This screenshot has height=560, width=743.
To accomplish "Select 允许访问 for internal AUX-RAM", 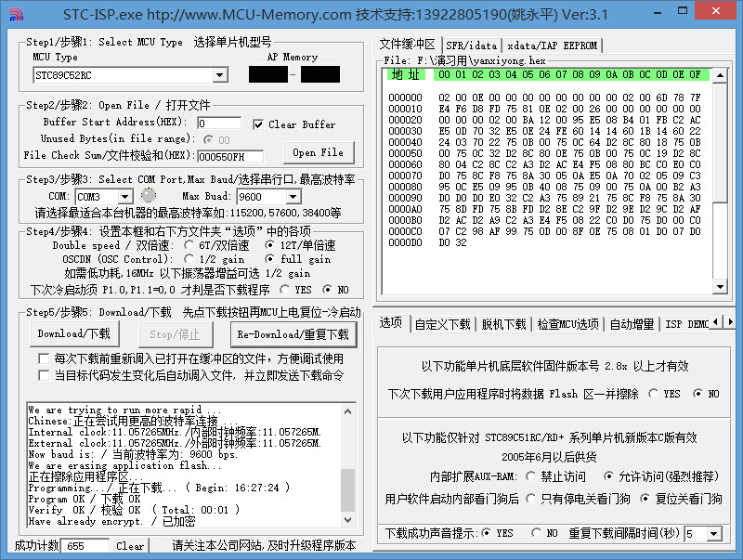I will tap(608, 475).
